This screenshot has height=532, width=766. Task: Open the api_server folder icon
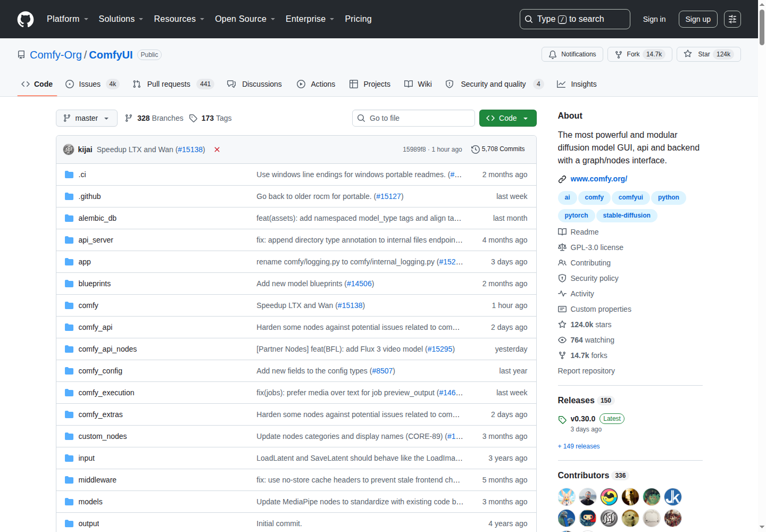[x=69, y=240]
